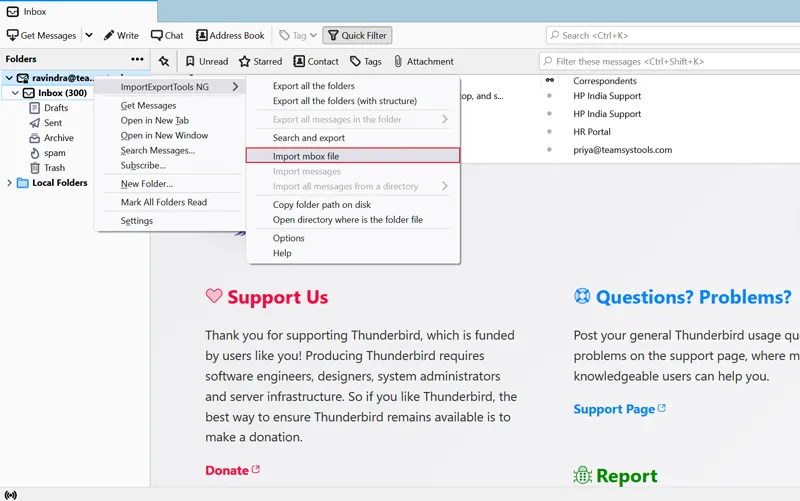Choose Open directory where is the folder file
This screenshot has width=800, height=501.
pos(347,220)
